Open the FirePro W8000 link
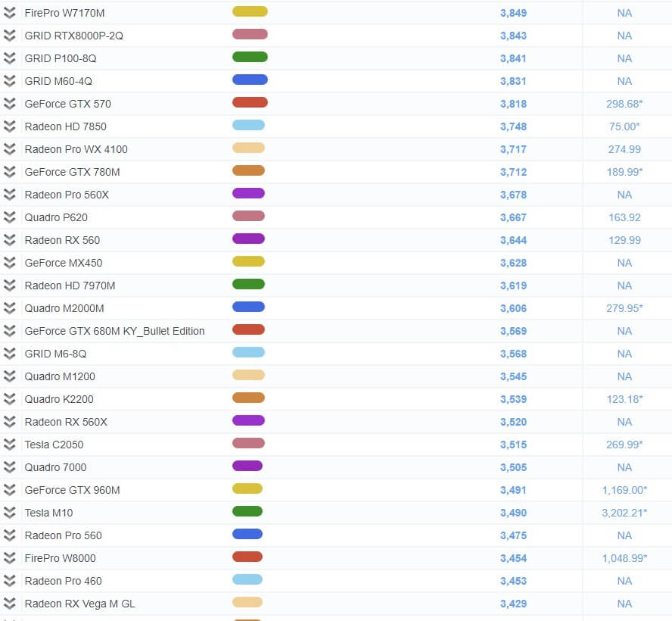This screenshot has width=672, height=621. [61, 558]
